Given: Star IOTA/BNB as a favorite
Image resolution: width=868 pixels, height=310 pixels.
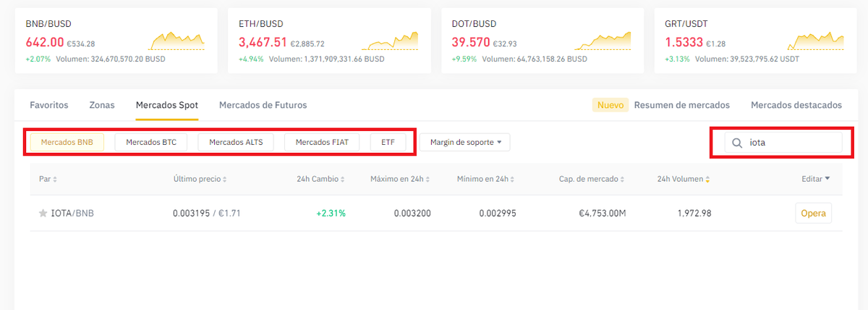Looking at the screenshot, I should (43, 214).
